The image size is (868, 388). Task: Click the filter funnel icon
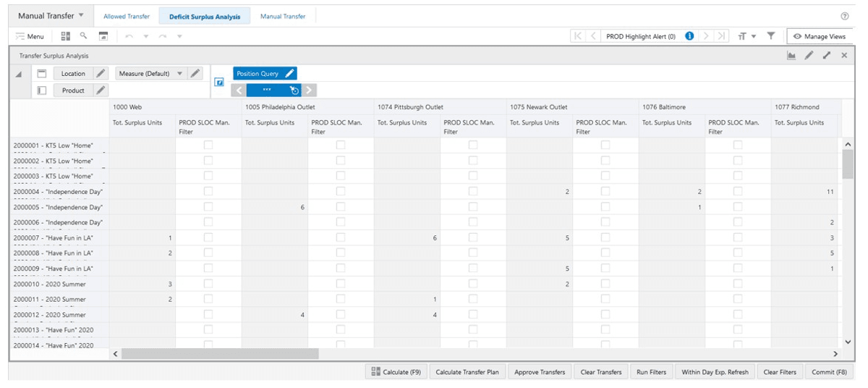771,35
